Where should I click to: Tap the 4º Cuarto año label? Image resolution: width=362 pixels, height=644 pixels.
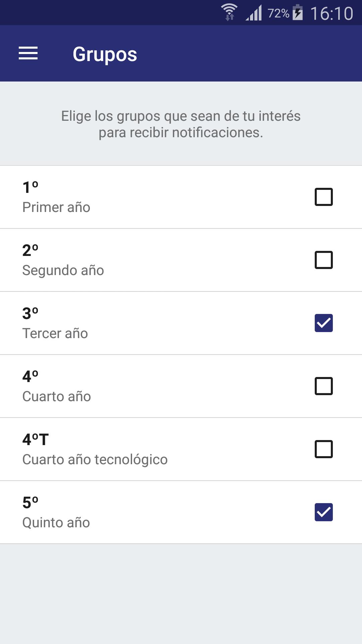[x=57, y=386]
